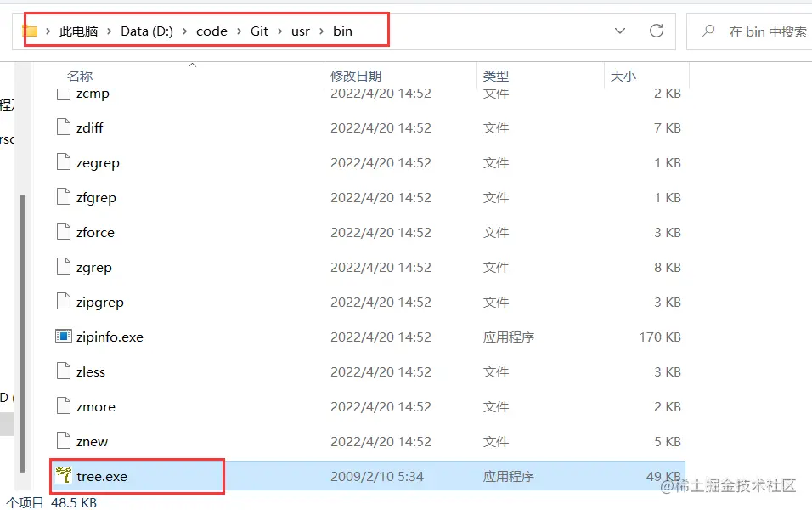Sort by 大小 column header
This screenshot has width=812, height=510.
[623, 76]
